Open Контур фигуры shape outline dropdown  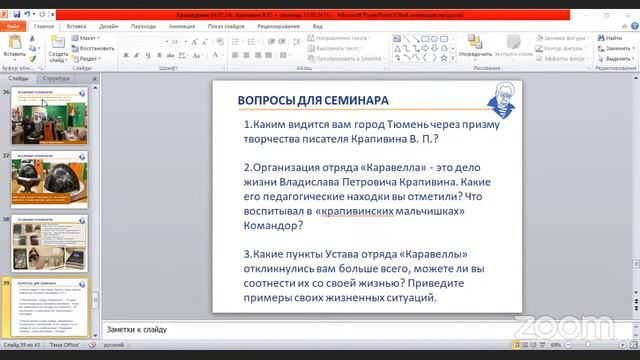tap(561, 48)
